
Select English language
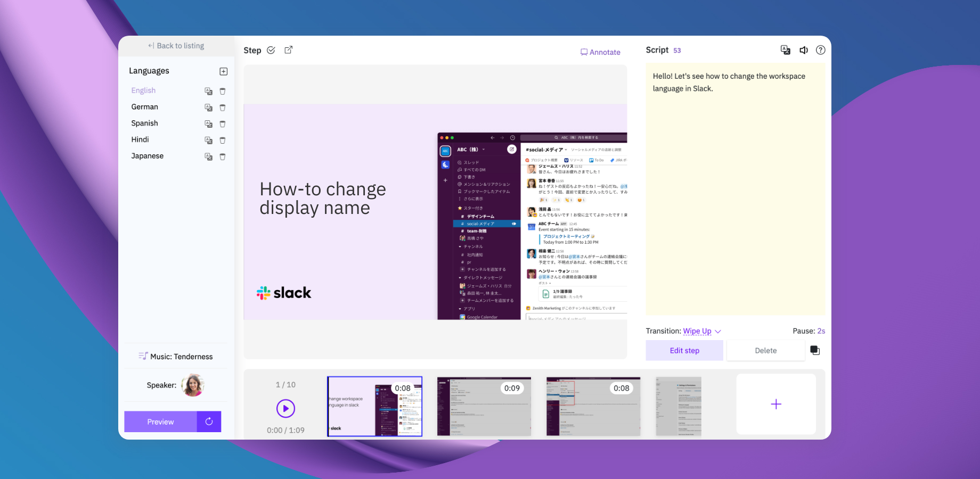click(x=143, y=90)
